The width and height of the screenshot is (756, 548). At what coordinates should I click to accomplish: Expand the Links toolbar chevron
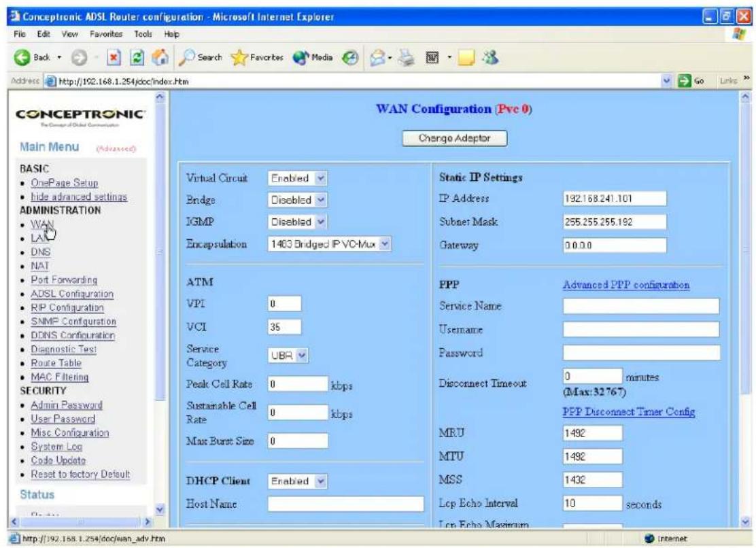tap(746, 78)
